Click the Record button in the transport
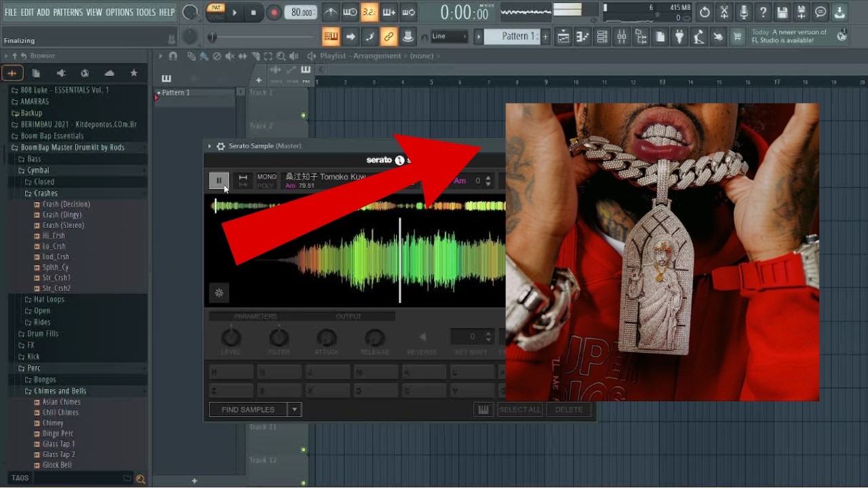Viewport: 868px width, 488px height. click(274, 12)
